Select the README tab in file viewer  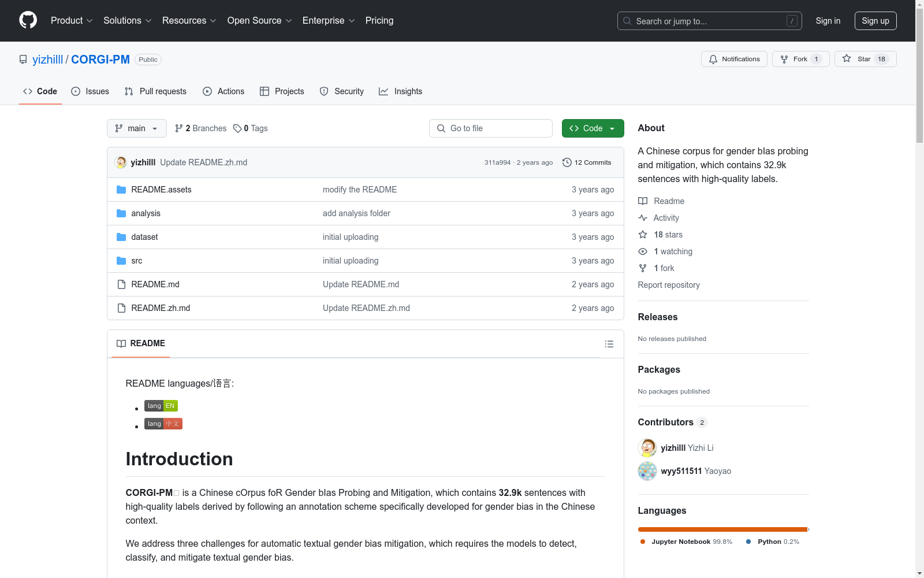(141, 343)
